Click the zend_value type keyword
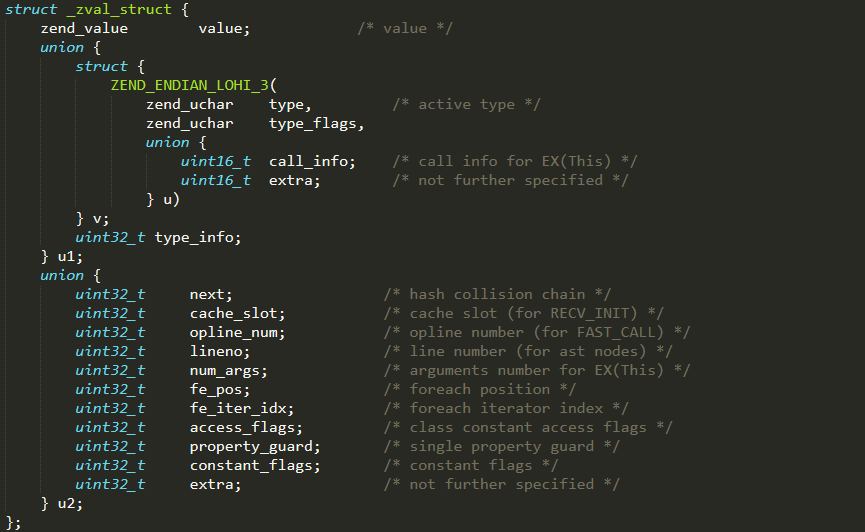The height and width of the screenshot is (532, 865). click(84, 28)
